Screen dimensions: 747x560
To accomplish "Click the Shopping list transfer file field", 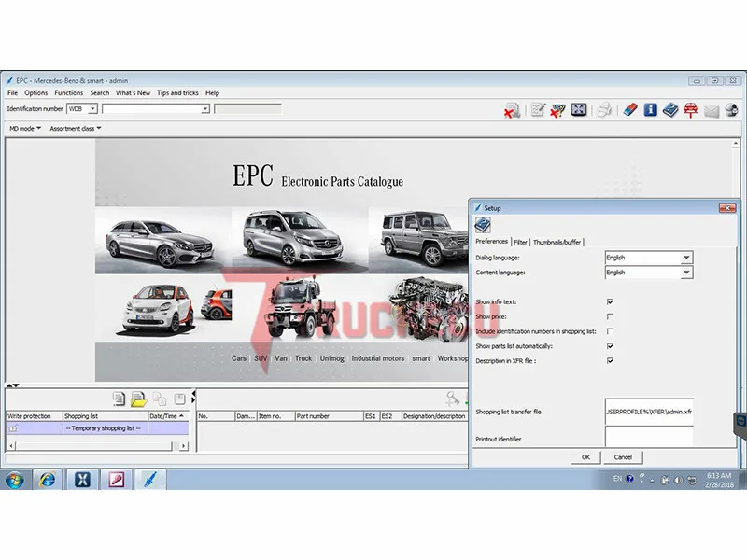I will click(649, 412).
